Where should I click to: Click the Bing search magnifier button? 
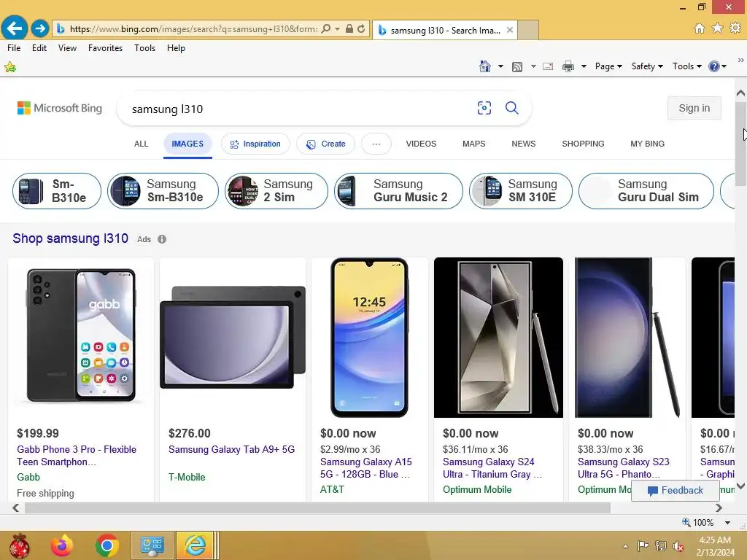[511, 108]
